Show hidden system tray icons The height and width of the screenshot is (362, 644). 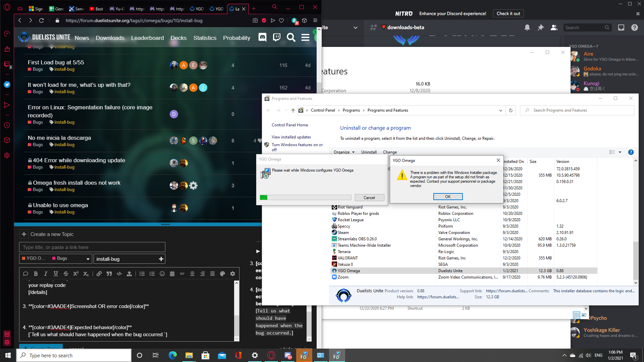click(x=564, y=355)
